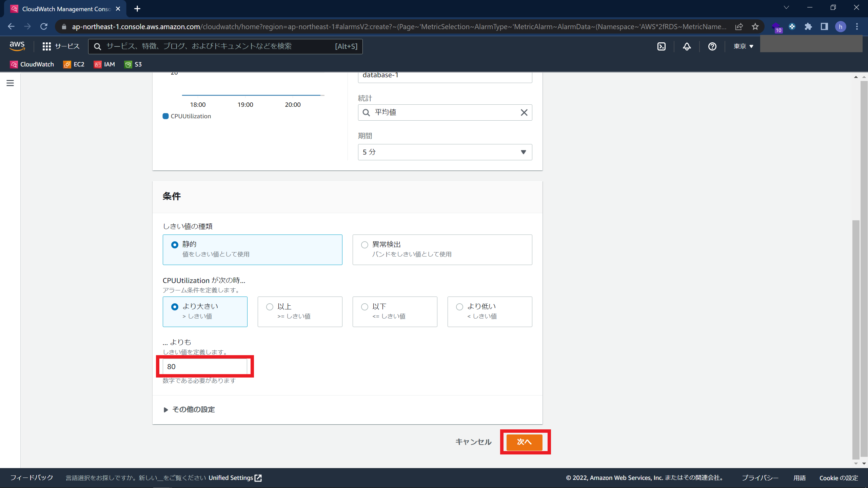Launch the CloudShell terminal icon
Viewport: 868px width, 488px height.
coord(662,46)
